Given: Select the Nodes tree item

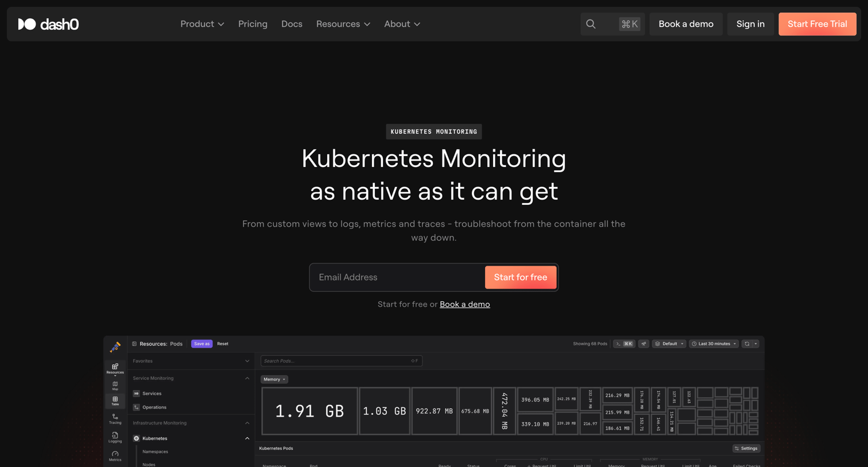Looking at the screenshot, I should point(149,465).
